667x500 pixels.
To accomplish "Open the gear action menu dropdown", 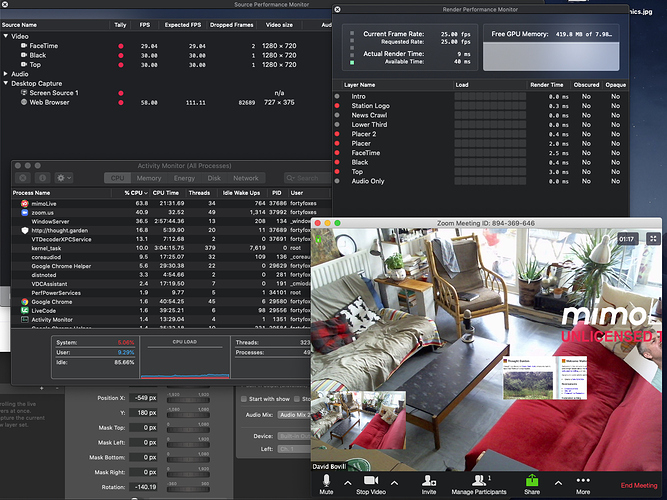I will pos(64,178).
